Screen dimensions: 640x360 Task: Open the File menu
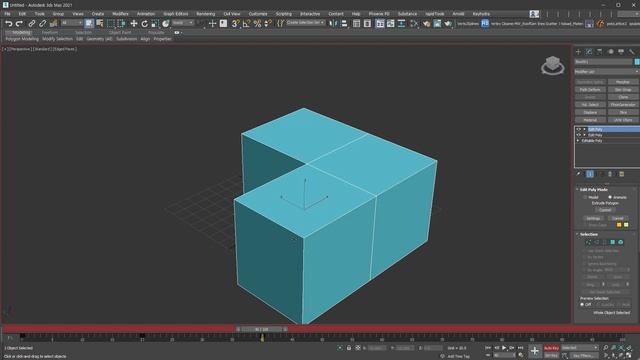7,14
